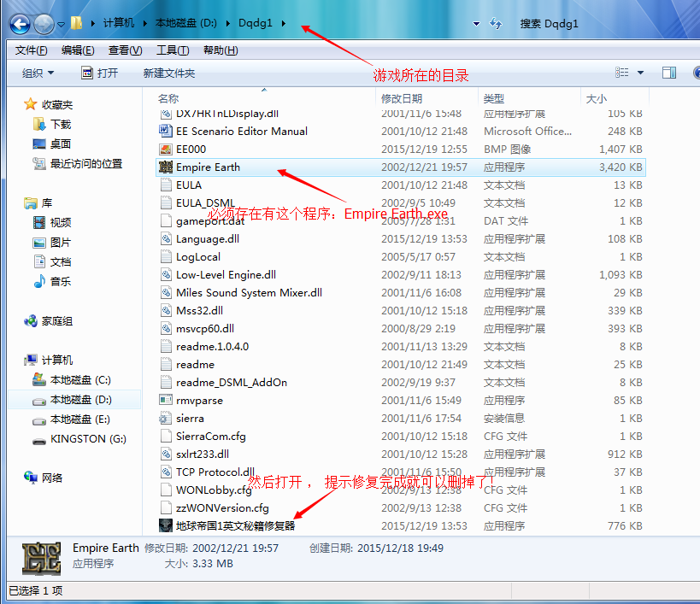Select the sierra setup information icon
700x604 pixels.
point(166,419)
